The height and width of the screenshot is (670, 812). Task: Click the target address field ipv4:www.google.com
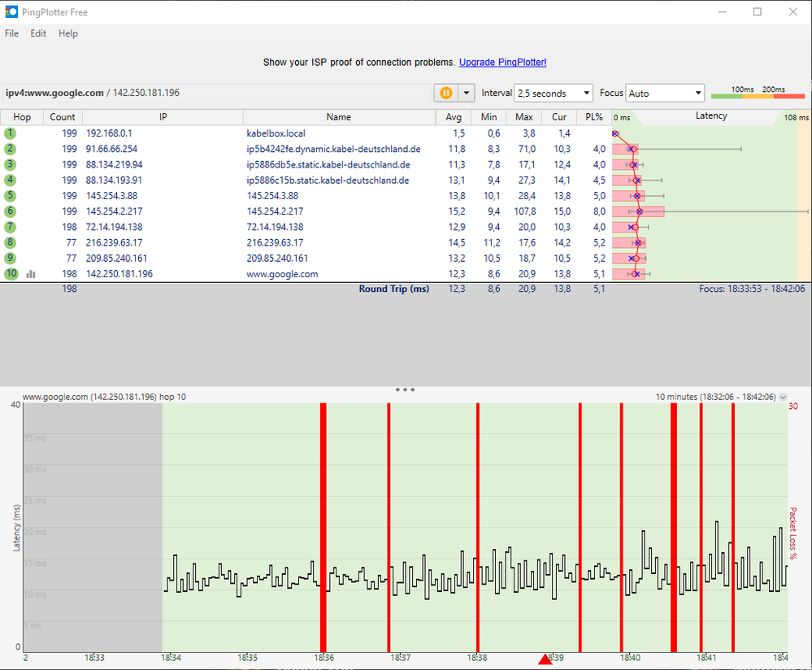point(216,93)
